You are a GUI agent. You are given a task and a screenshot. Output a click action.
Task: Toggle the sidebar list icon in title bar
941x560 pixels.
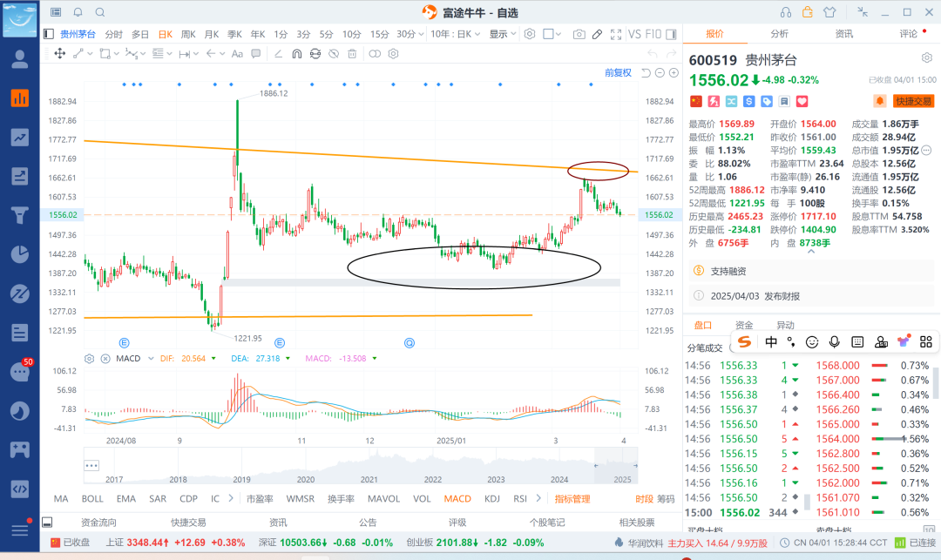56,12
